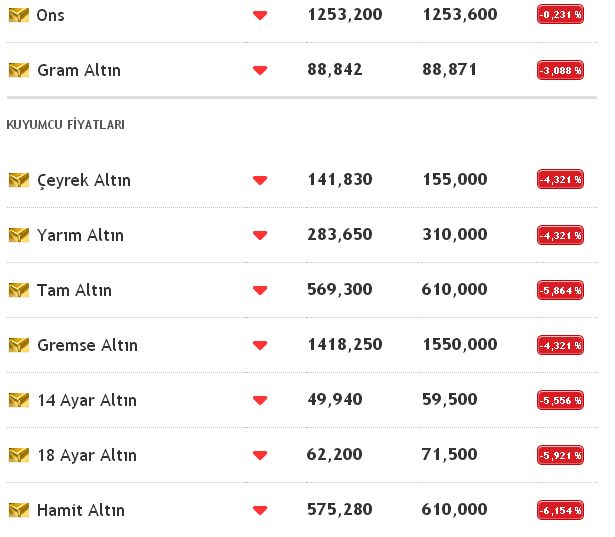Open the Çeyrek Altın link
615x537 pixels.
83,180
